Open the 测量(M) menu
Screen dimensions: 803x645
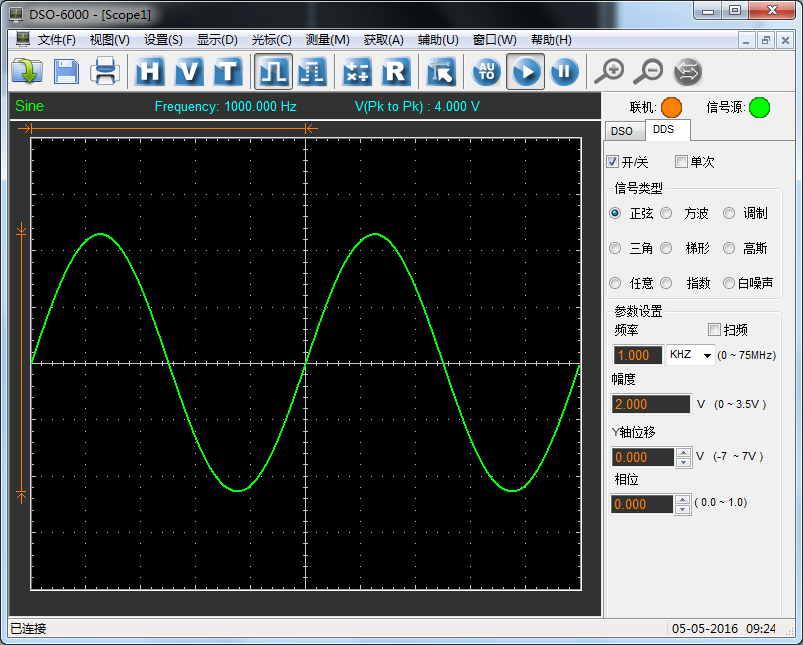click(327, 40)
